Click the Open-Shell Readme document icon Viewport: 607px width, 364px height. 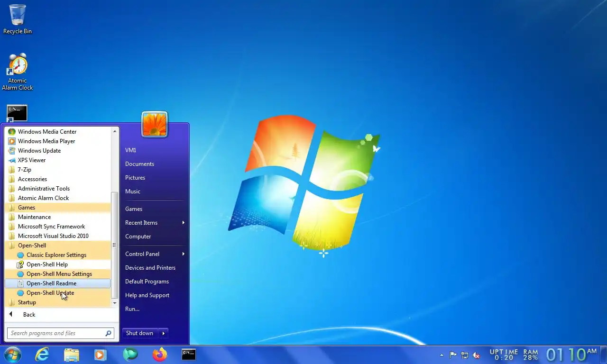[20, 283]
